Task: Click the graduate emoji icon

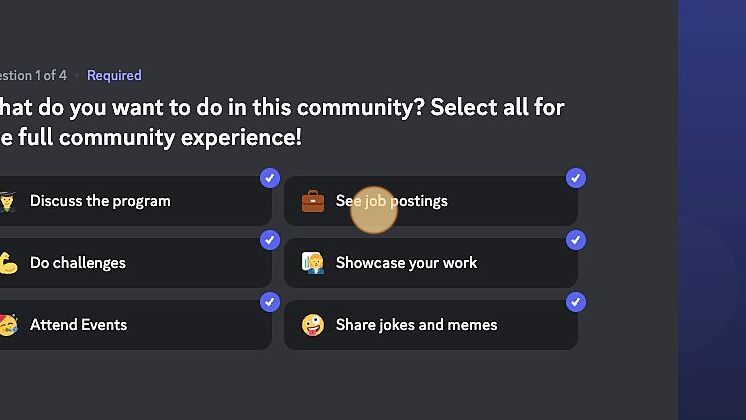Action: click(7, 201)
